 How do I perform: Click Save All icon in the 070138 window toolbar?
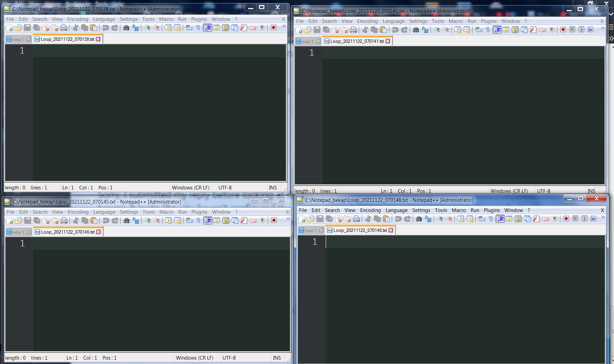(x=36, y=28)
